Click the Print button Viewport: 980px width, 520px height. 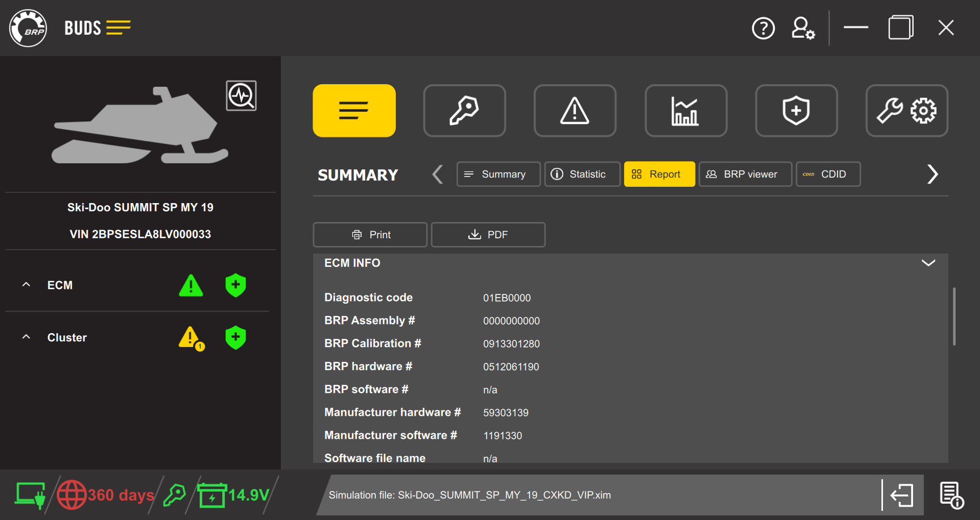(x=370, y=235)
